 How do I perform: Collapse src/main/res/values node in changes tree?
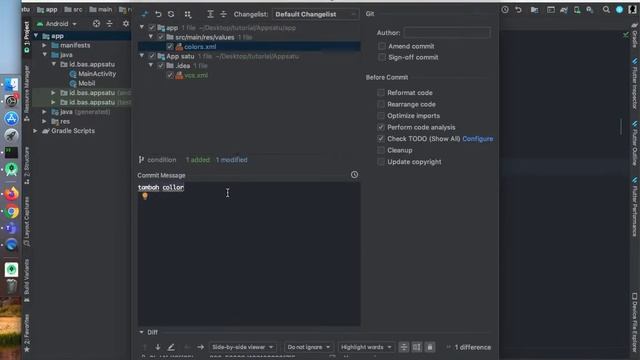pos(151,37)
